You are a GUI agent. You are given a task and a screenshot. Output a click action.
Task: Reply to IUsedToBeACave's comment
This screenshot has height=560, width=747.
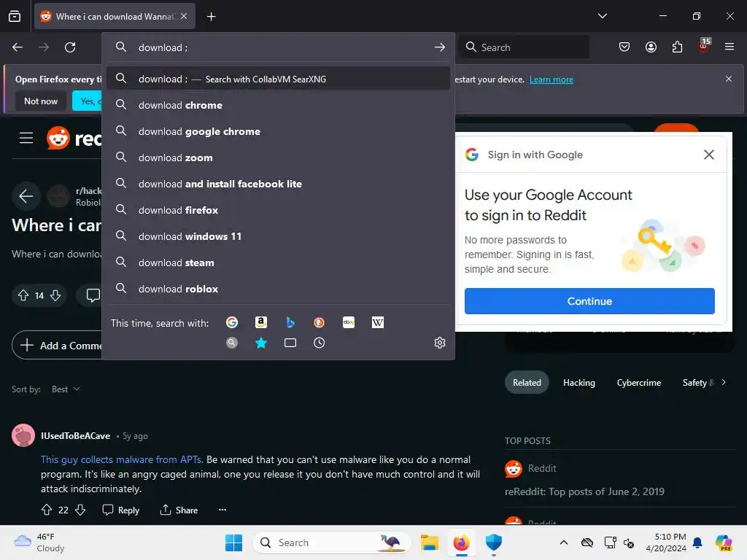[121, 510]
